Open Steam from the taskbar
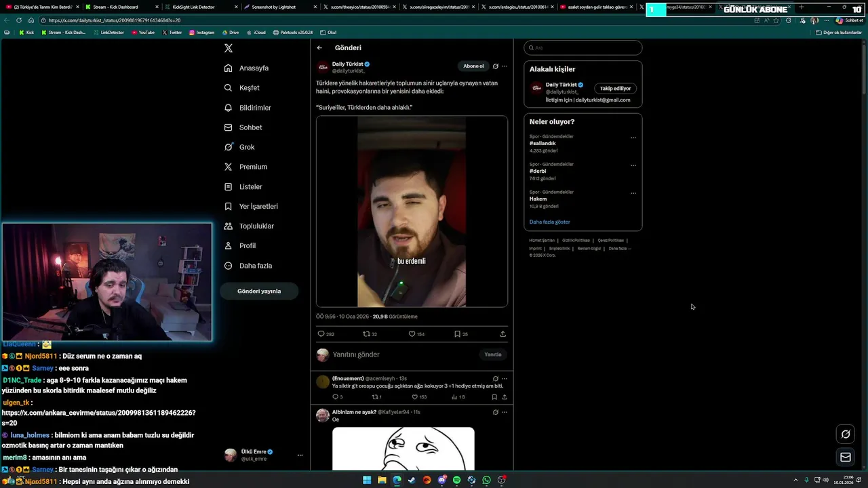868x488 pixels. (412, 480)
